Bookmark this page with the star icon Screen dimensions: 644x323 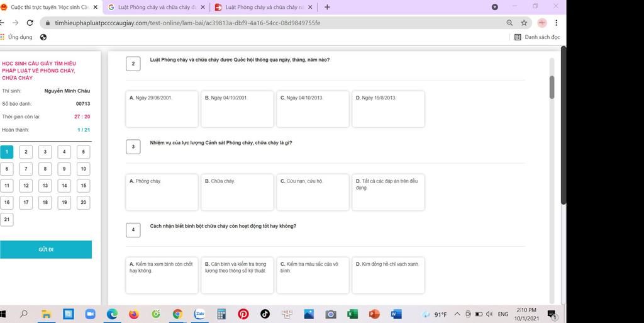pos(524,23)
